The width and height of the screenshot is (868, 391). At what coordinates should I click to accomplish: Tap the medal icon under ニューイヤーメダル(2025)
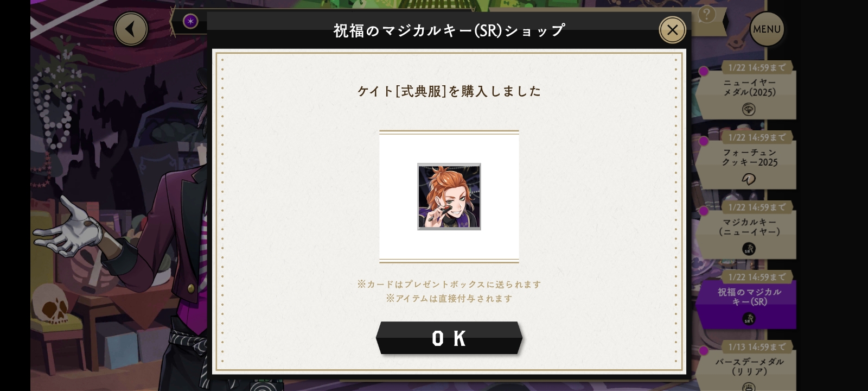(749, 110)
